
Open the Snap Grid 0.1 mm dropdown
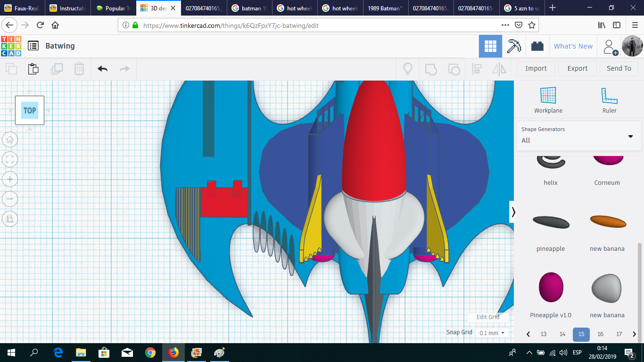492,333
